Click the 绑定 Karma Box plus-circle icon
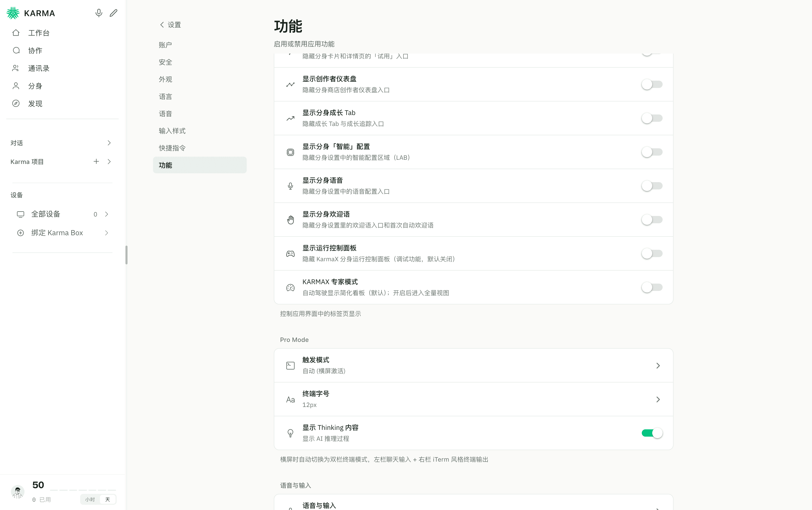The height and width of the screenshot is (510, 812). point(21,233)
